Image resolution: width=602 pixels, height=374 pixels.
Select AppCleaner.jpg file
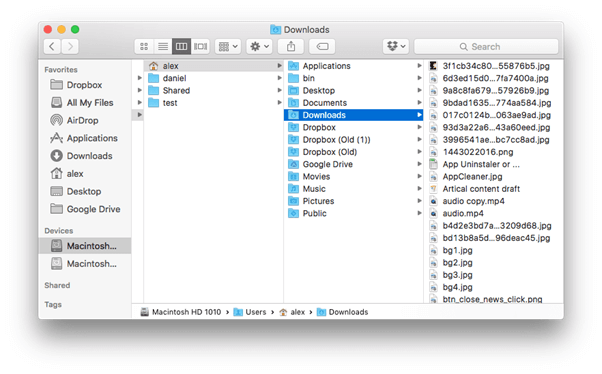[494, 177]
